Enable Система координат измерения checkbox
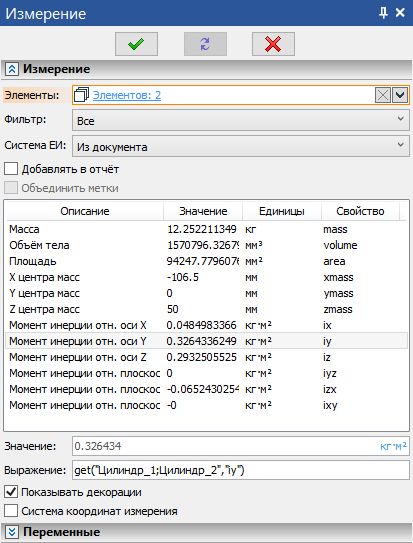413x543 pixels. (11, 511)
